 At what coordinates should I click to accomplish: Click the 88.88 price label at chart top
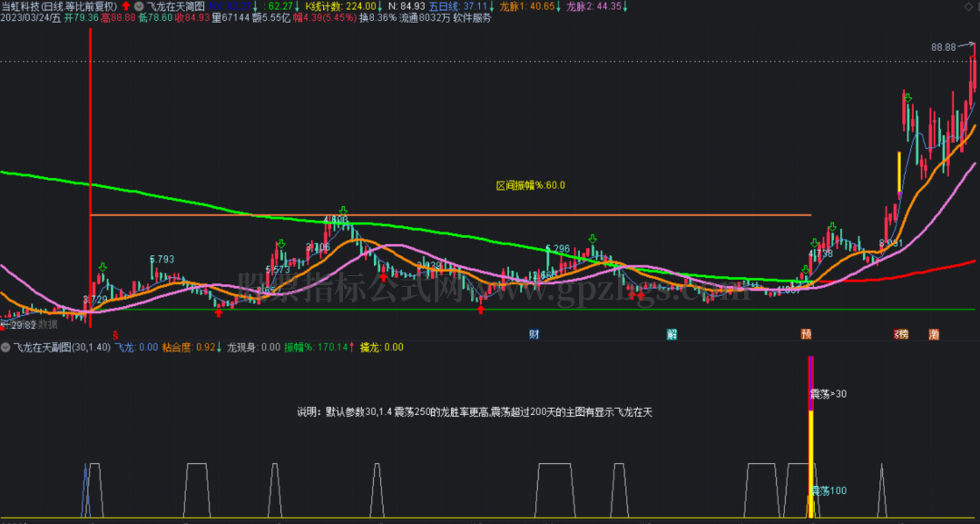943,47
